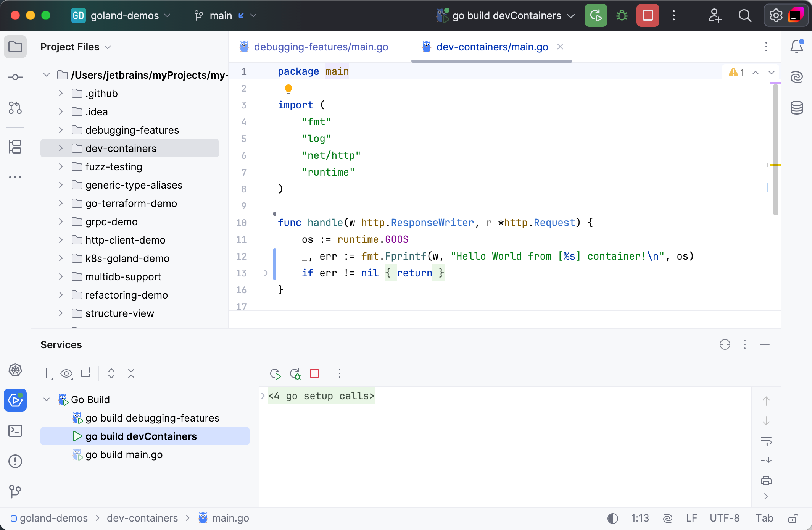Collapse the Go Build services node

click(47, 399)
